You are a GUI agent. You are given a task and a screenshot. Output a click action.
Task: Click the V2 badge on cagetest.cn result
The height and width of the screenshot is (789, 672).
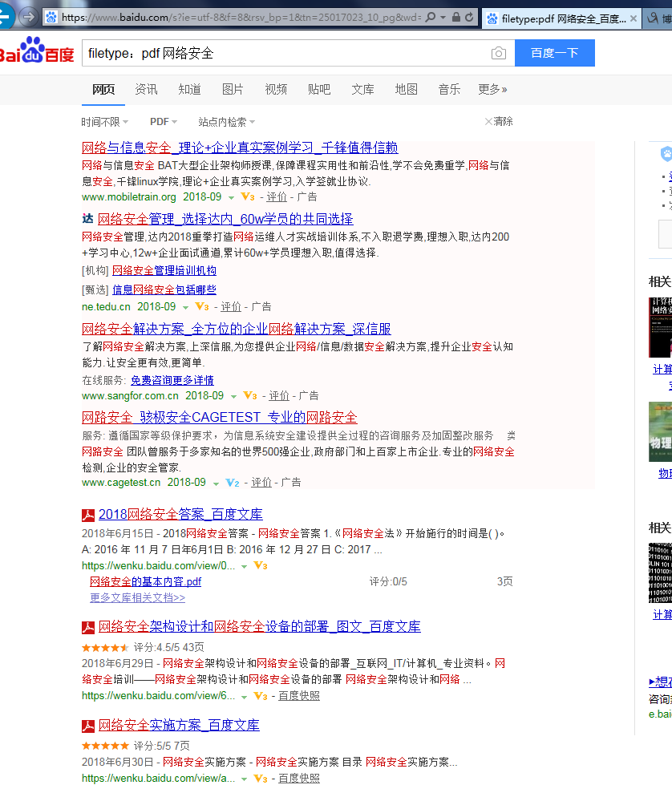(x=233, y=483)
